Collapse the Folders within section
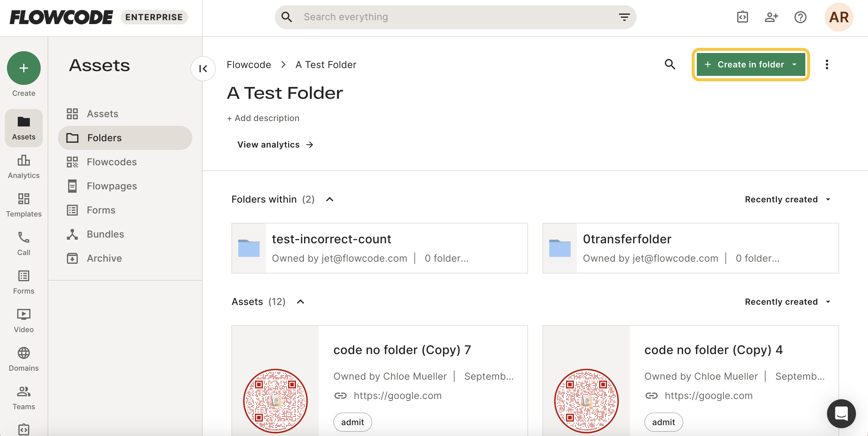 (x=329, y=199)
